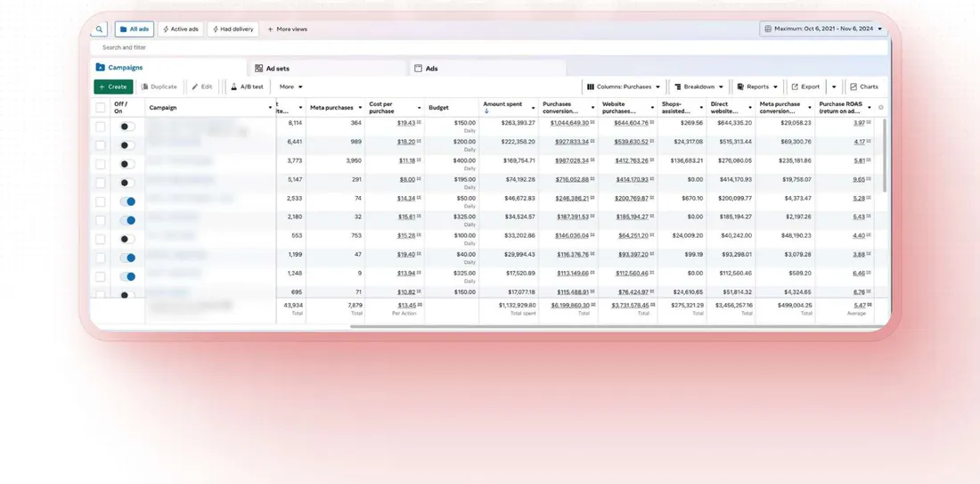Open column settings circle icon in header
980x484 pixels.
[x=880, y=108]
